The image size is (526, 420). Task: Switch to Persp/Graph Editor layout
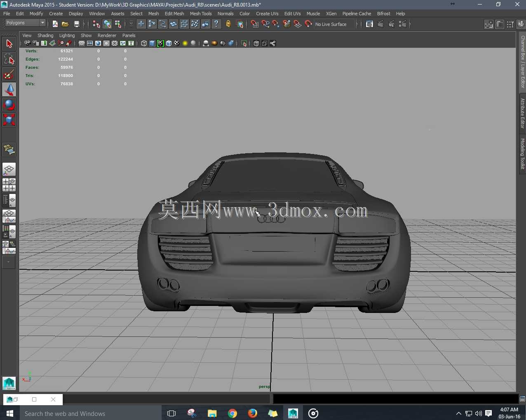click(9, 216)
